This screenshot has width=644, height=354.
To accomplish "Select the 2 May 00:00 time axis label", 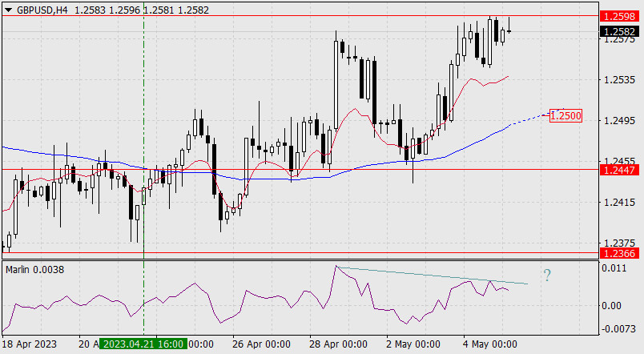I will point(413,344).
